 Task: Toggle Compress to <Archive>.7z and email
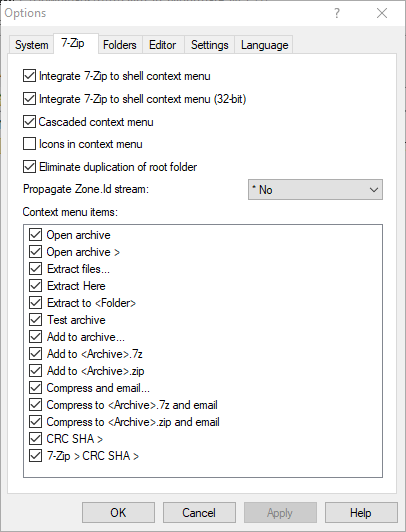(35, 404)
